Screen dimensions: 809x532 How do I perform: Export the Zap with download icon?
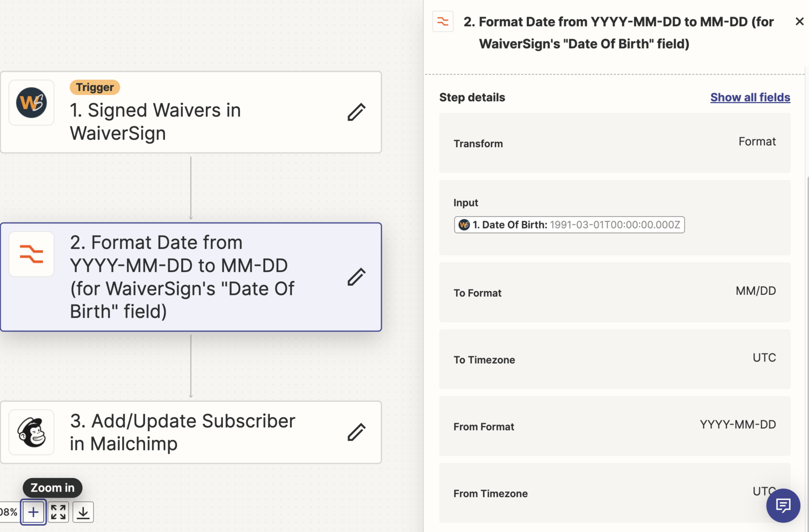click(83, 512)
